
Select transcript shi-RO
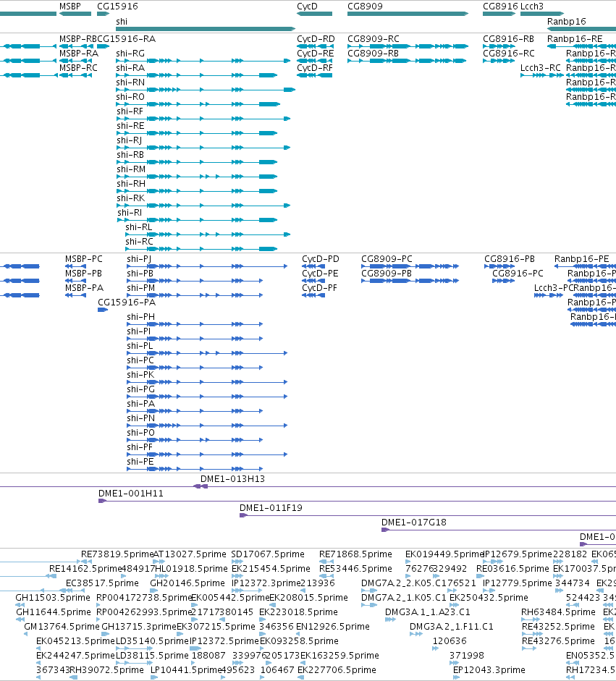click(x=198, y=104)
